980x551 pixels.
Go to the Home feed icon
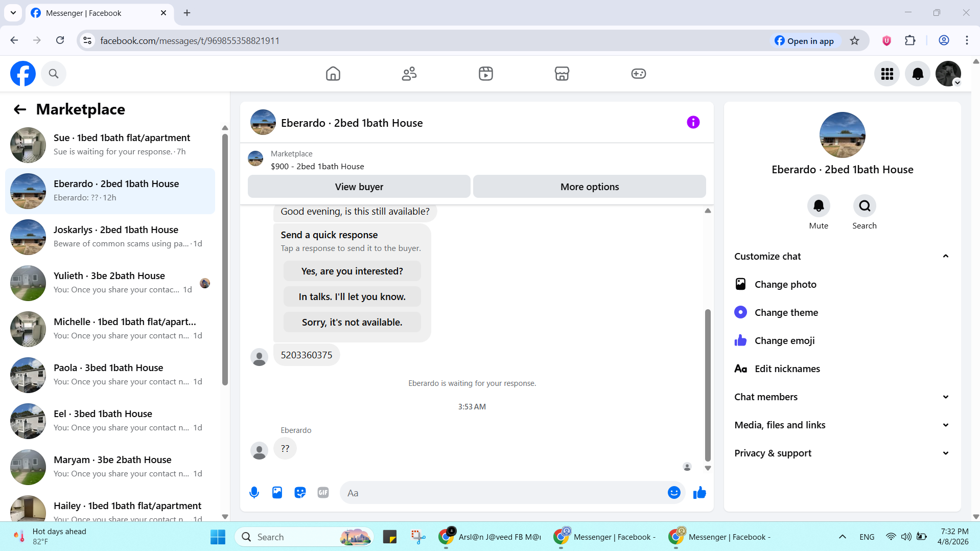click(x=333, y=74)
